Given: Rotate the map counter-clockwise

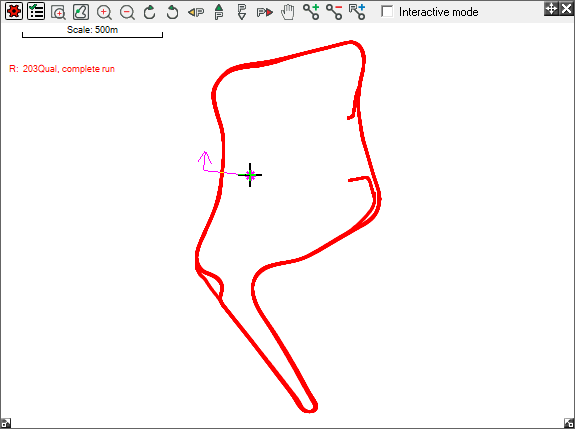Looking at the screenshot, I should [172, 12].
